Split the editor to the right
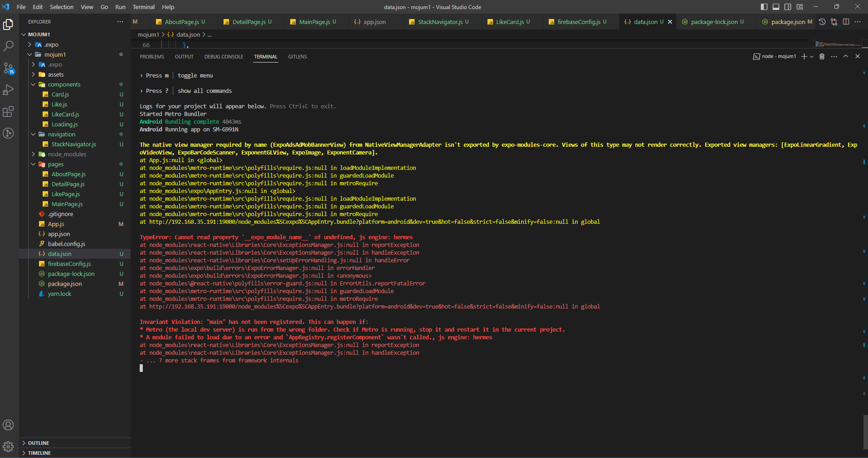This screenshot has width=868, height=458. [846, 22]
